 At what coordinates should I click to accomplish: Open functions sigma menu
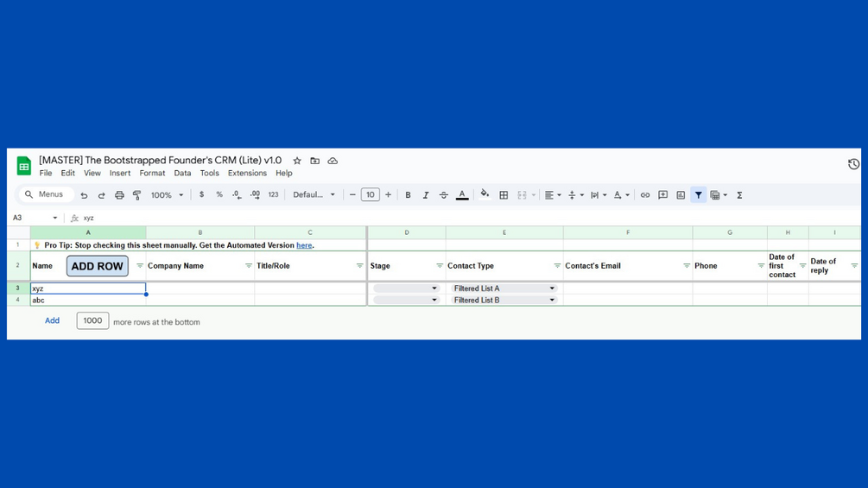739,195
